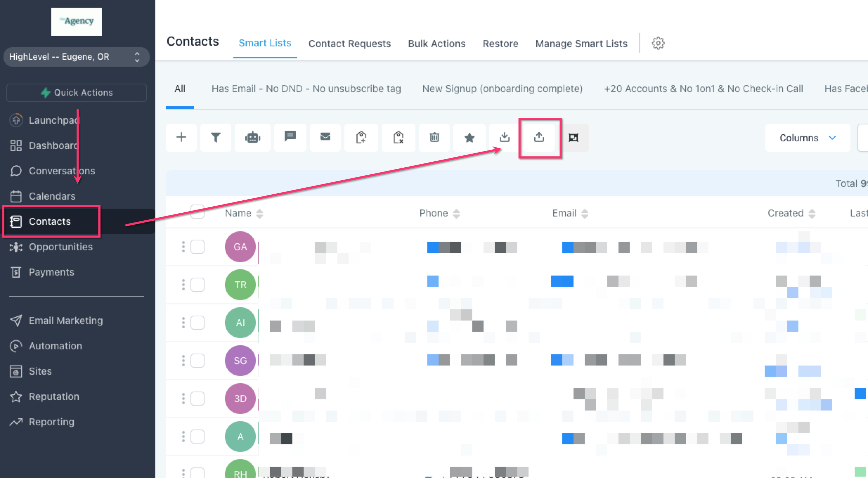Open the Has Email No DND smart list tab
The image size is (868, 478).
306,89
